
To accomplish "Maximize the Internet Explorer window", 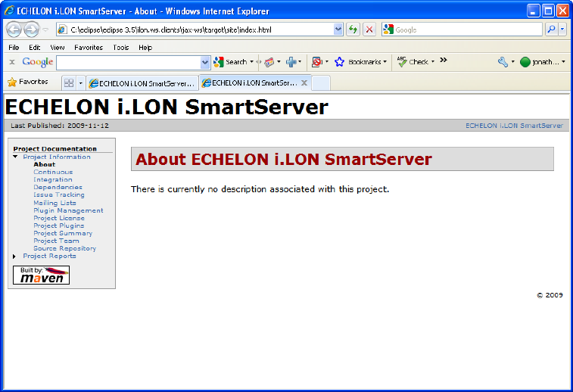I will tap(548, 11).
